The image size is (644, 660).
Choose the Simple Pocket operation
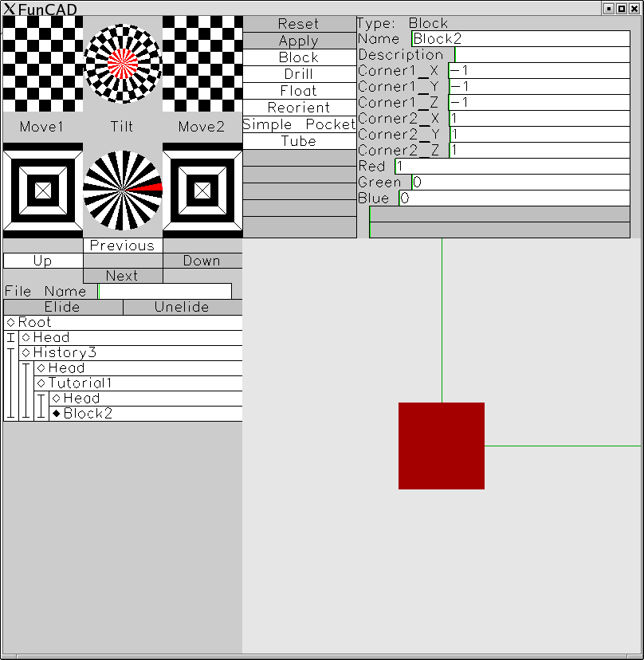(299, 124)
